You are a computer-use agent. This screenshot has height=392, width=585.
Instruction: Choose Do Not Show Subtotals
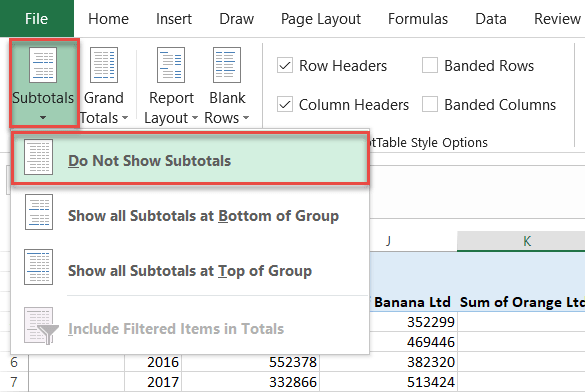click(x=190, y=159)
